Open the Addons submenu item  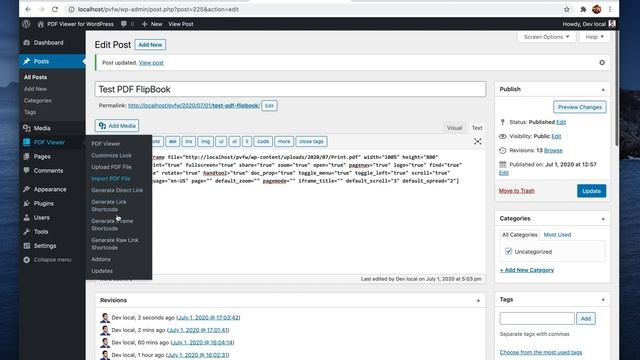pos(101,259)
